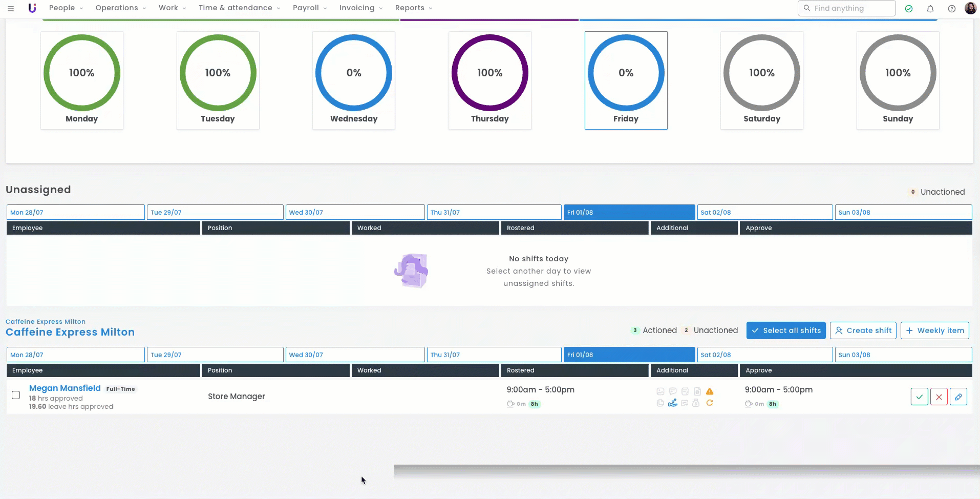Open Megan Mansfield's profile link
The width and height of the screenshot is (980, 499).
[65, 388]
